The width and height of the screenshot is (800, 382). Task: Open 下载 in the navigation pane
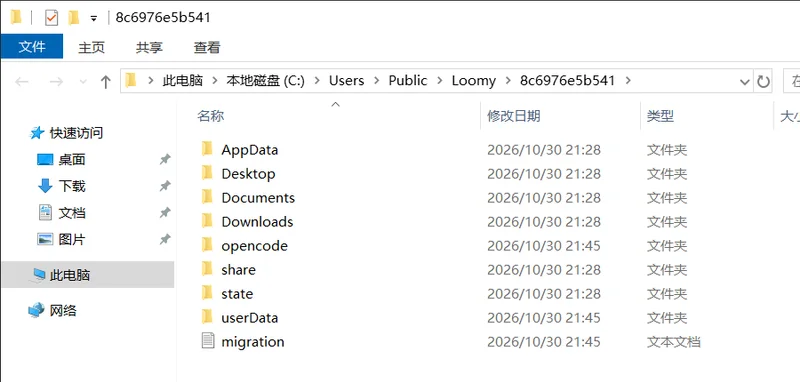coord(71,186)
